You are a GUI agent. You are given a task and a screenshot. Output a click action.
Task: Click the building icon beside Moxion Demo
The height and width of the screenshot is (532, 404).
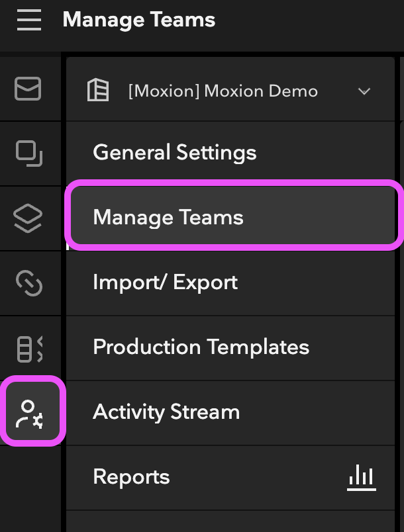point(98,90)
